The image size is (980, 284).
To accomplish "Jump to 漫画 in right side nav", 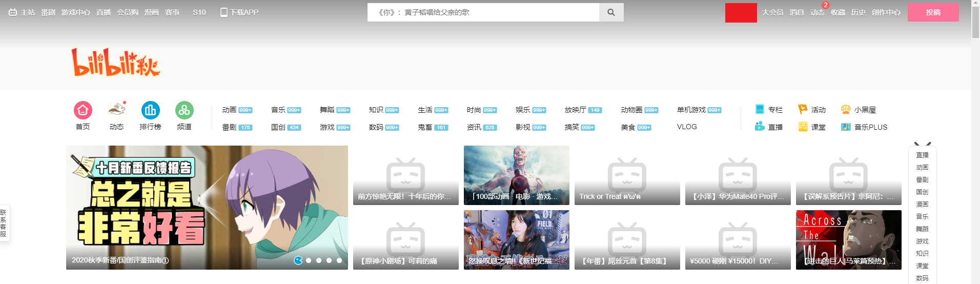I will 922,204.
